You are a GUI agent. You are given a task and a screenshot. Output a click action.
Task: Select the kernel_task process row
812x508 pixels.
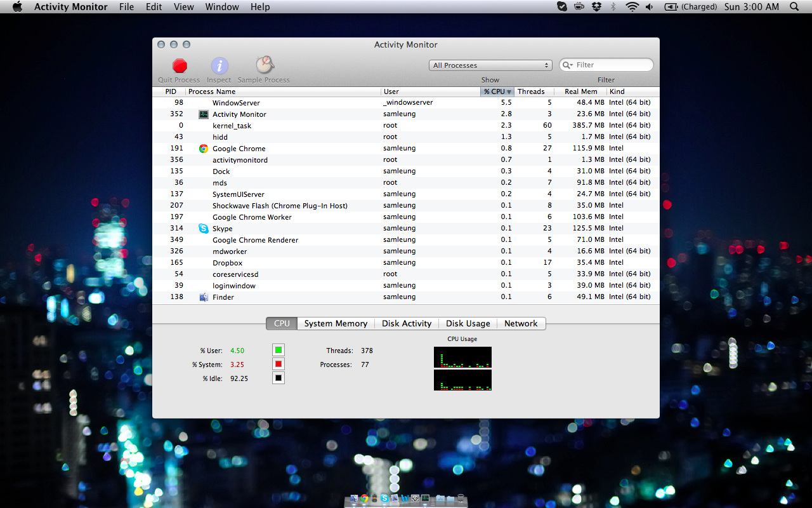(x=406, y=126)
